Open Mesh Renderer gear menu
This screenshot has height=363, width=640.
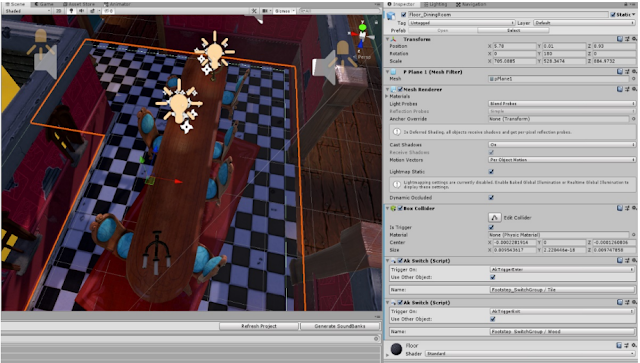click(x=634, y=89)
